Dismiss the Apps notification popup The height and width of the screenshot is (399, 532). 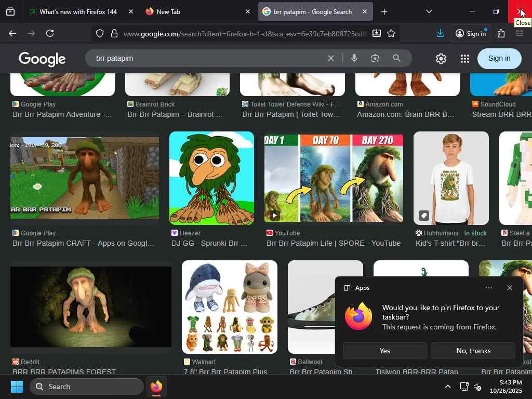pos(510,288)
